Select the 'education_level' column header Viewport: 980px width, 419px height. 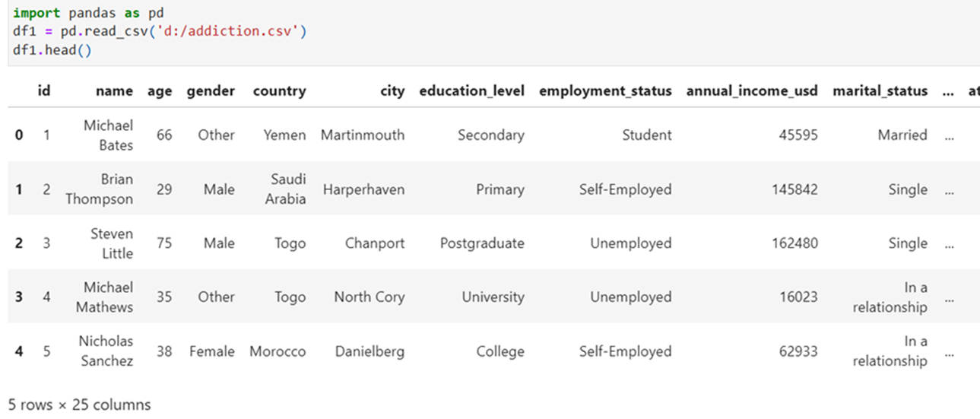tap(471, 91)
